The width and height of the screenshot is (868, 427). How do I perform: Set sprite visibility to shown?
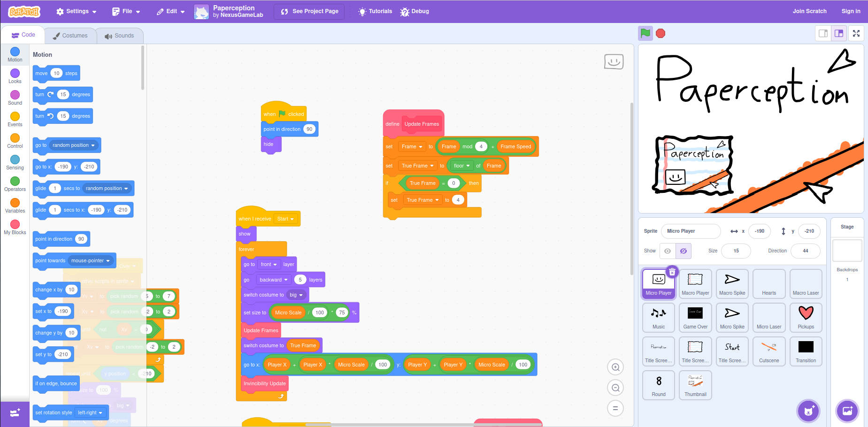(668, 251)
